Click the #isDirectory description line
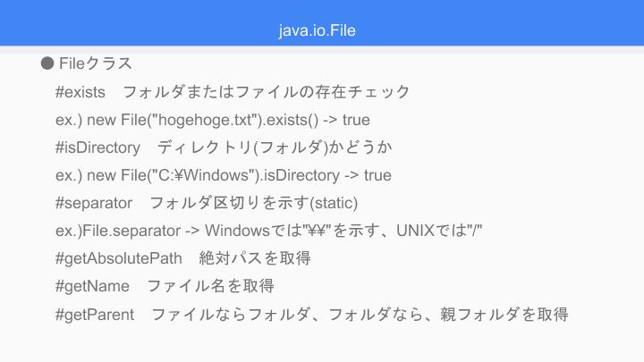 pyautogui.click(x=224, y=147)
